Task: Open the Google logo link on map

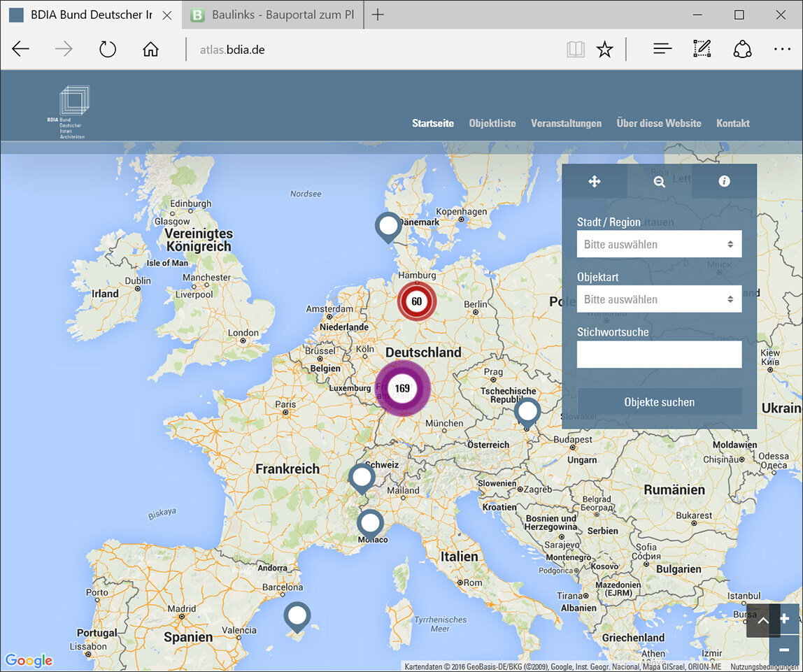Action: point(29,660)
